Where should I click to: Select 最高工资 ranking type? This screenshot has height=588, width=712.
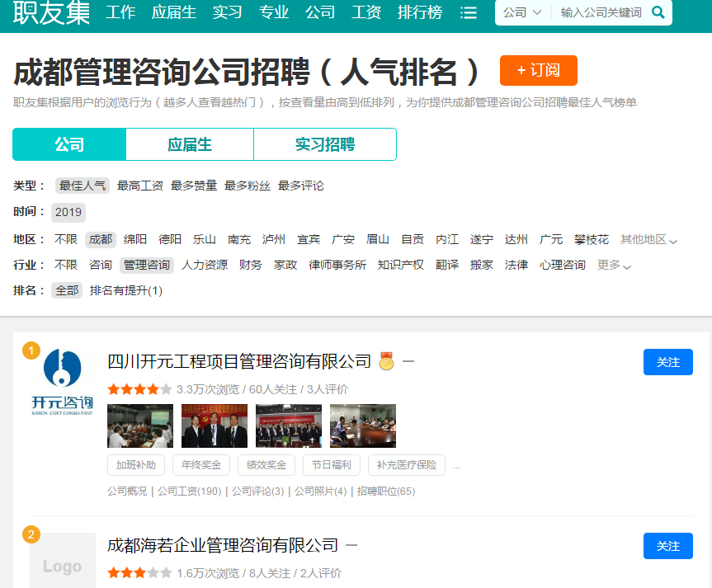tap(140, 186)
